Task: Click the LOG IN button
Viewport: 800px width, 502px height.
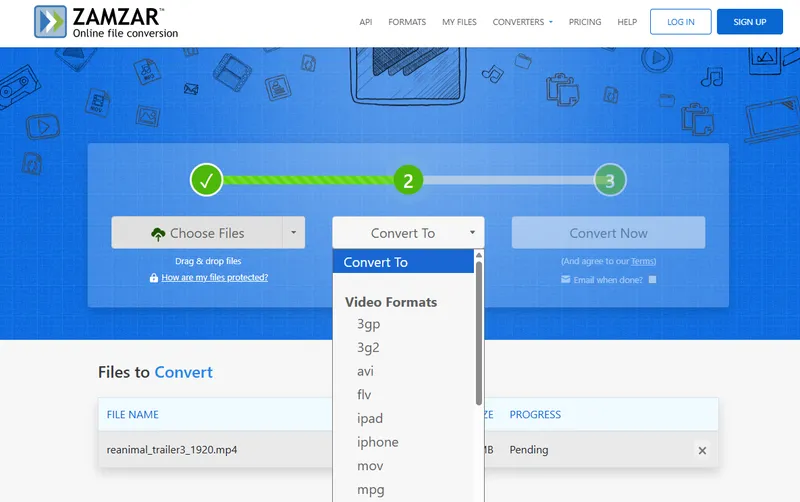Action: (681, 21)
